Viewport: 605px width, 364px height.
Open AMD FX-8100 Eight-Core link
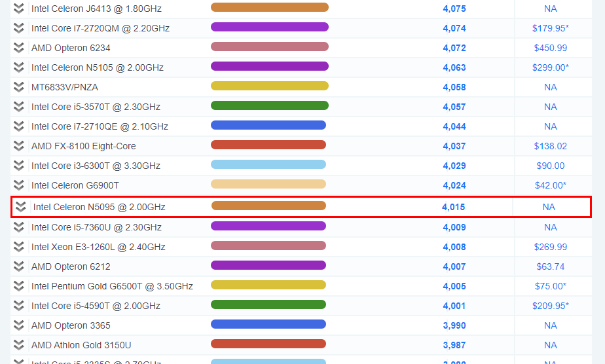(x=83, y=146)
